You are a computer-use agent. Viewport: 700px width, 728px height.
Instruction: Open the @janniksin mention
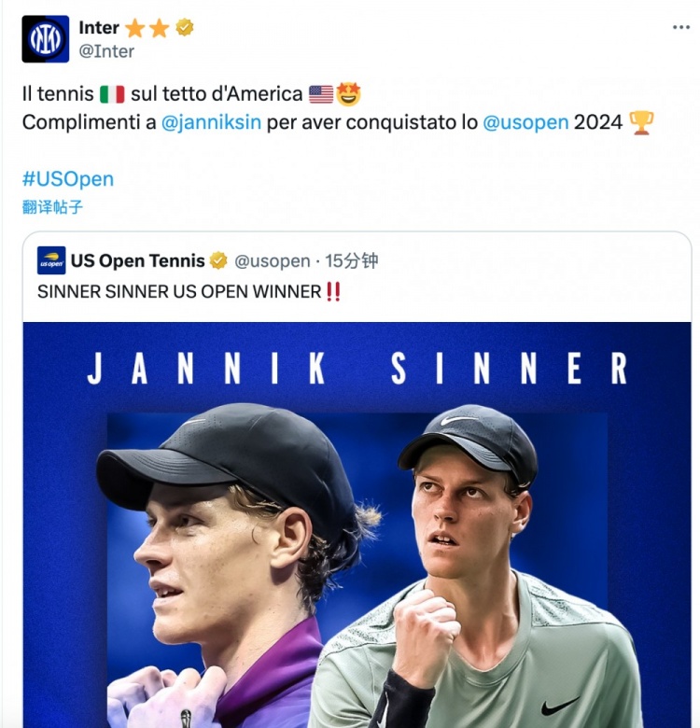click(211, 122)
